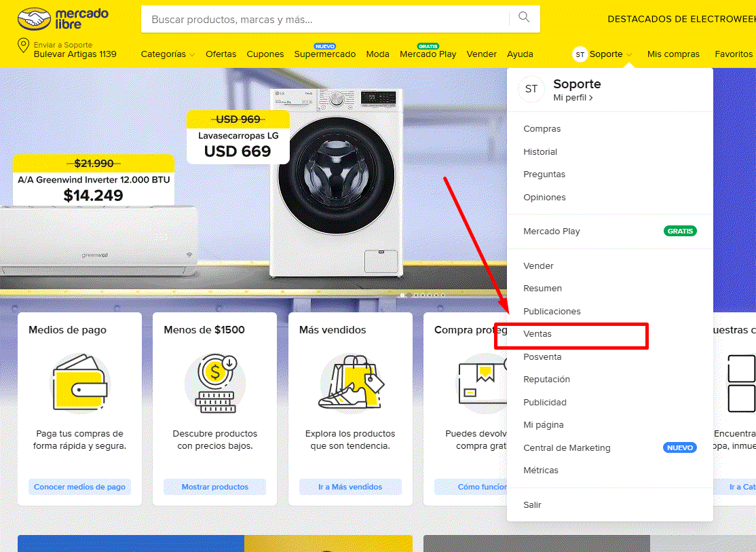
Task: Click the package icon in Compra protegida
Action: point(481,384)
